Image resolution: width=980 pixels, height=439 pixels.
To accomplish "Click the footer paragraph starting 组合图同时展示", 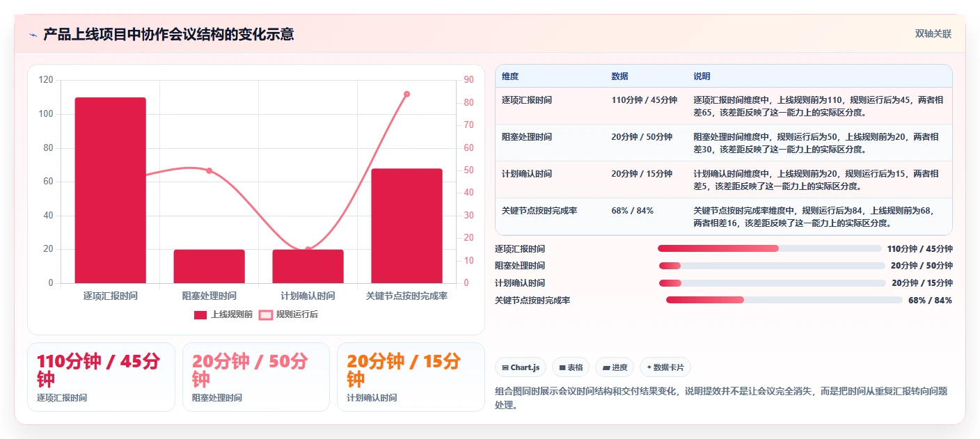I will click(721, 398).
